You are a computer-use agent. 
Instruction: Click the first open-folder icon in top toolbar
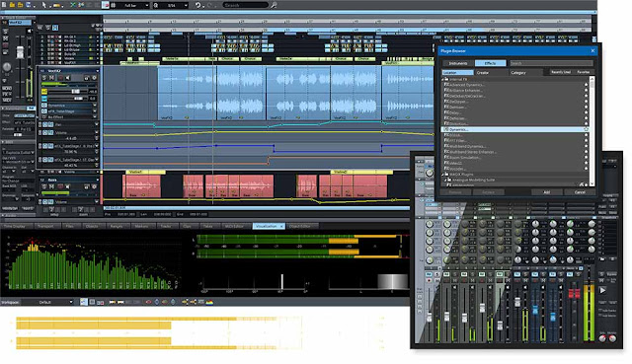point(12,5)
